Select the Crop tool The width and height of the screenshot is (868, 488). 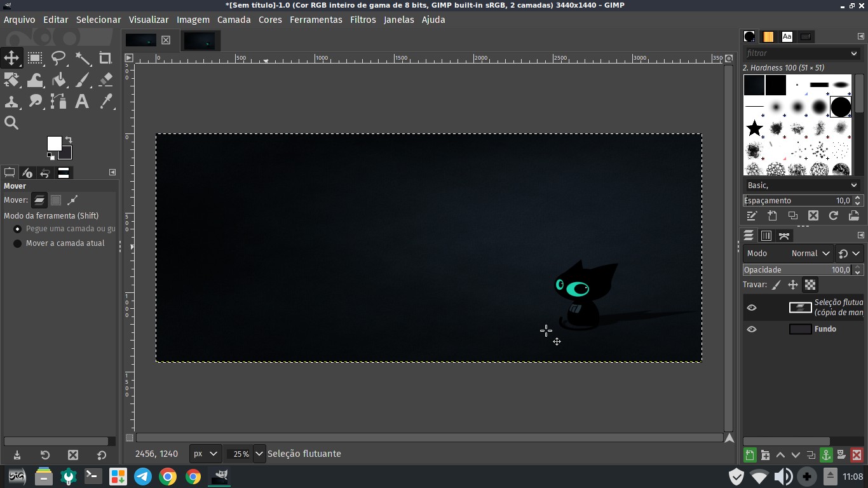click(105, 58)
